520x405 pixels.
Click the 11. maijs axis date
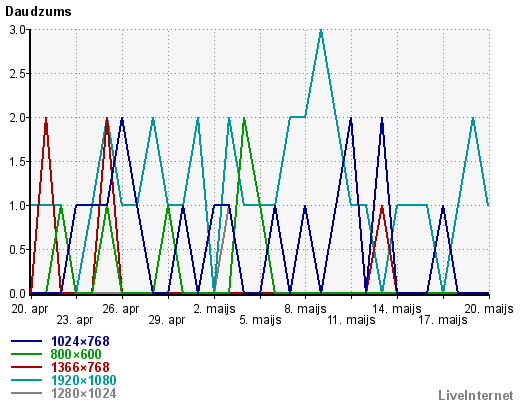click(351, 320)
